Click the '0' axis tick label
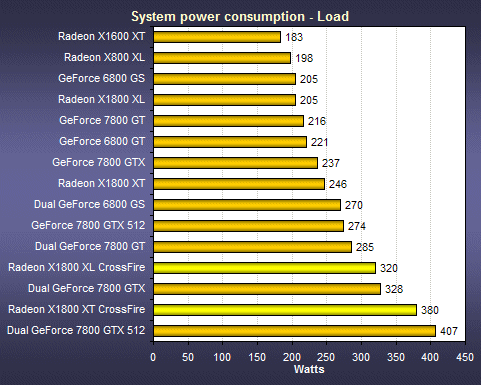The height and width of the screenshot is (385, 481). [x=153, y=357]
